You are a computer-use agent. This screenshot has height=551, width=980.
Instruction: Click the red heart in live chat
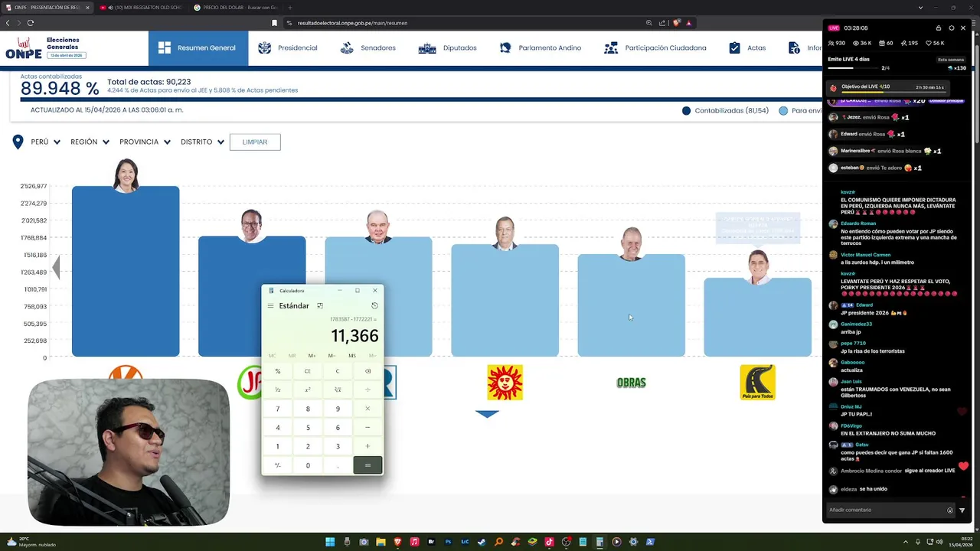[x=963, y=466]
